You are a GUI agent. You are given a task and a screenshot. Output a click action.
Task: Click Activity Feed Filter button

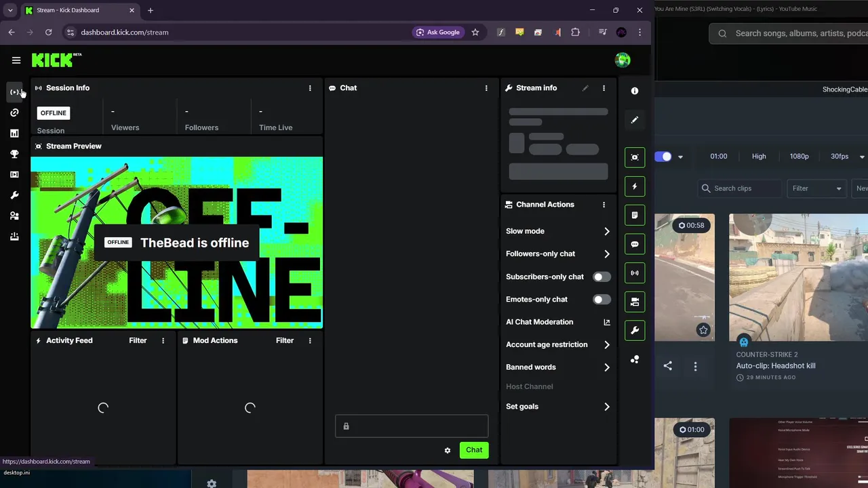point(138,341)
